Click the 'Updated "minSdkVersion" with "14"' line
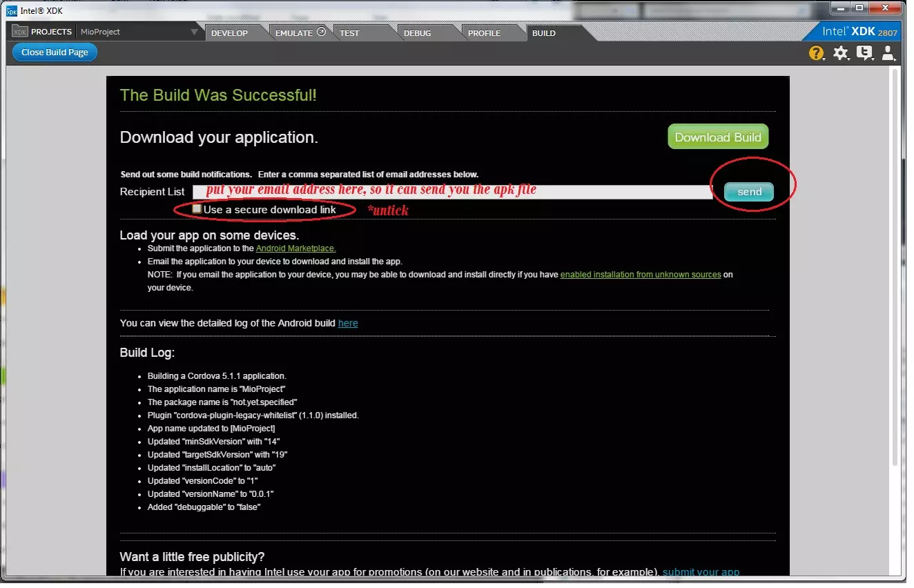914x588 pixels. pyautogui.click(x=214, y=442)
